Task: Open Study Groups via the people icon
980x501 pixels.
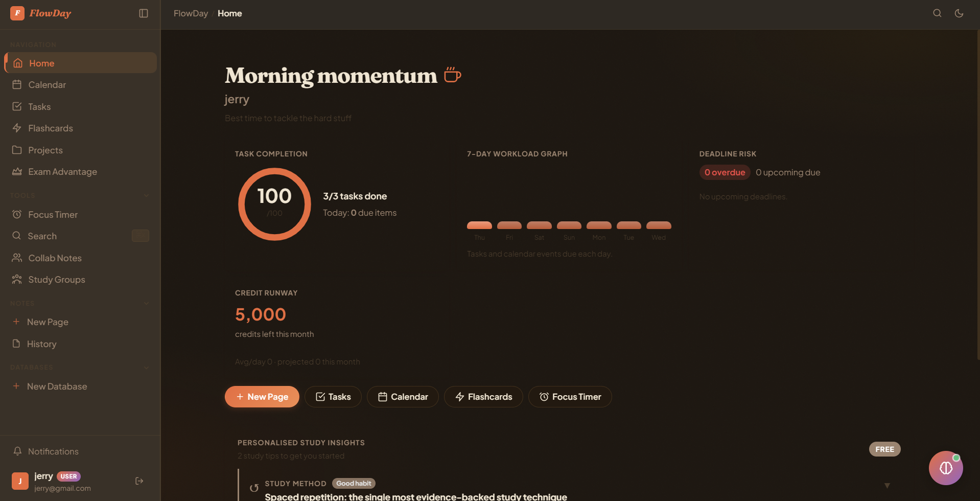Action: point(17,279)
